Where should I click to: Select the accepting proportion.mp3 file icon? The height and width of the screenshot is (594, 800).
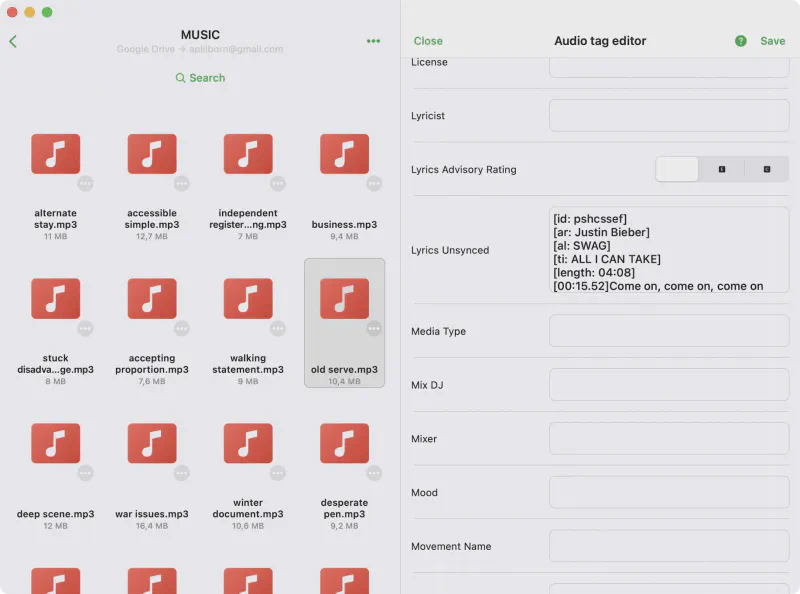(152, 299)
